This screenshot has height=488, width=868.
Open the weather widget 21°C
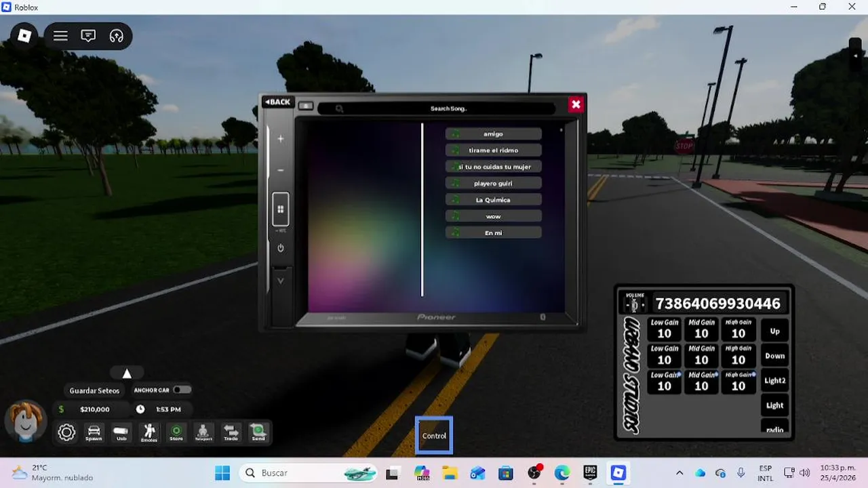pyautogui.click(x=52, y=473)
